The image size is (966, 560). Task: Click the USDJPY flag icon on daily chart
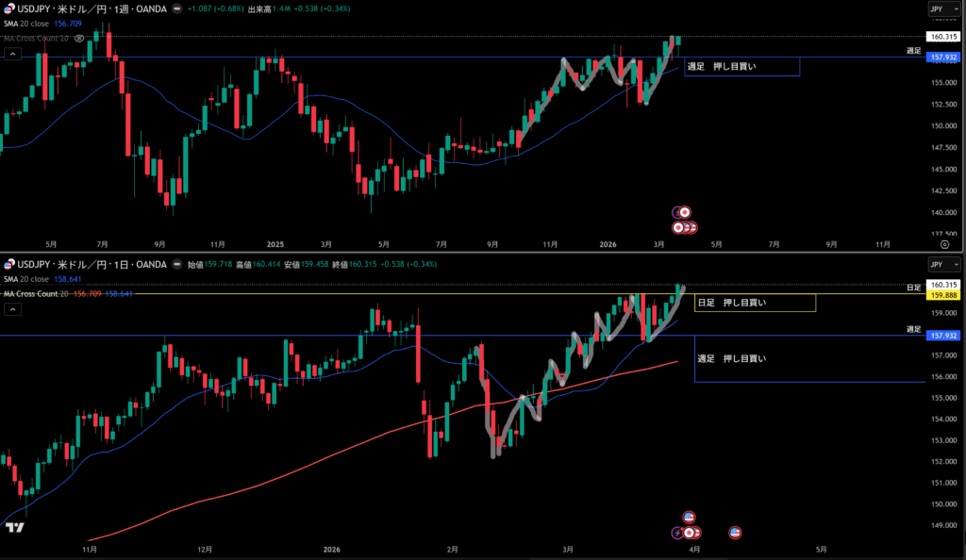(7, 265)
